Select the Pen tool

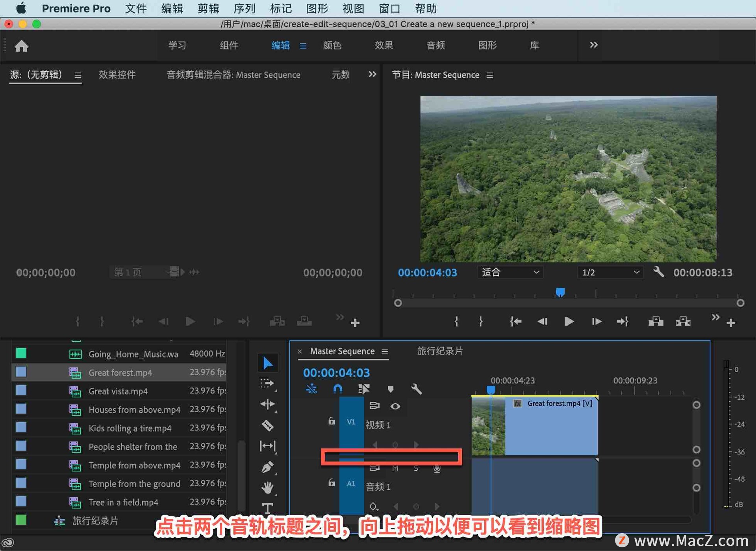coord(267,467)
